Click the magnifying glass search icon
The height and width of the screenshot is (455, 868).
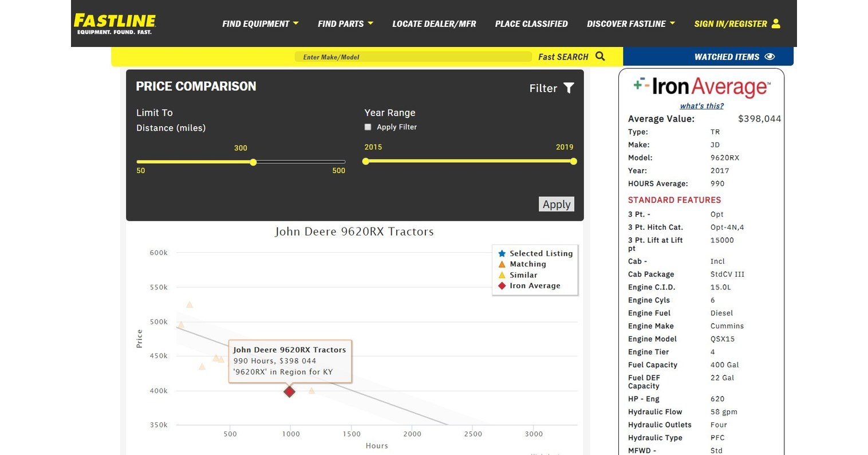coord(600,56)
